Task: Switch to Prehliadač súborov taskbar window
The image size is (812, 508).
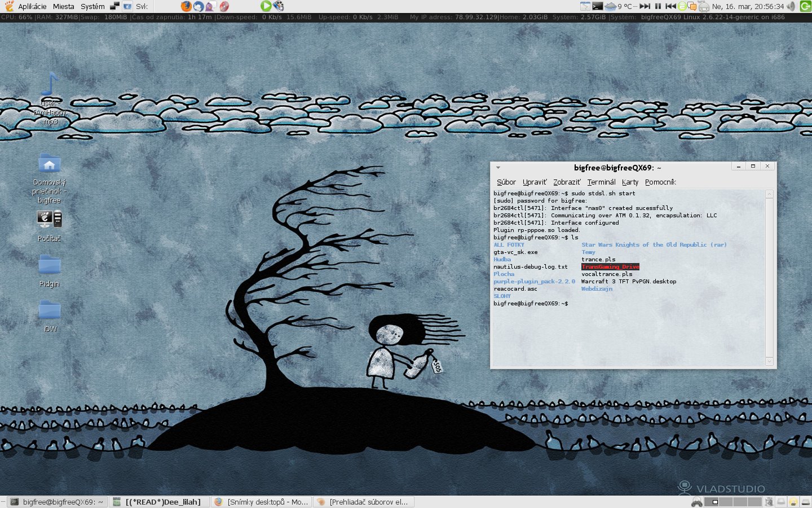Action: point(364,502)
